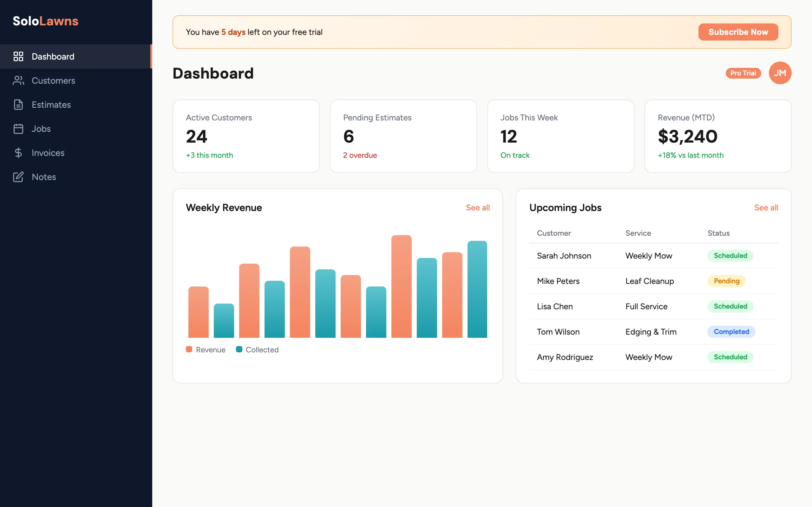Click the JM profile avatar

click(x=780, y=73)
